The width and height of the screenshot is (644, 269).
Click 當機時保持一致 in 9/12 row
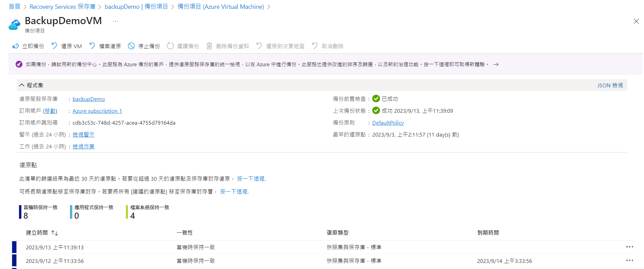(196, 261)
